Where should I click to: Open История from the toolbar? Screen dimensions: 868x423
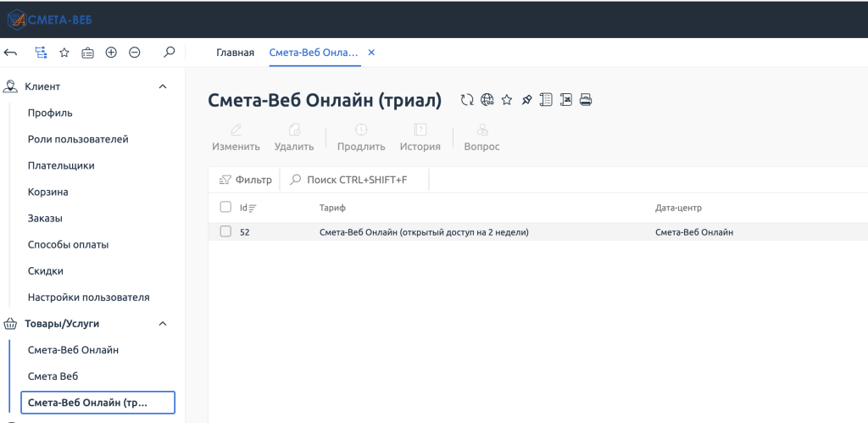[420, 138]
